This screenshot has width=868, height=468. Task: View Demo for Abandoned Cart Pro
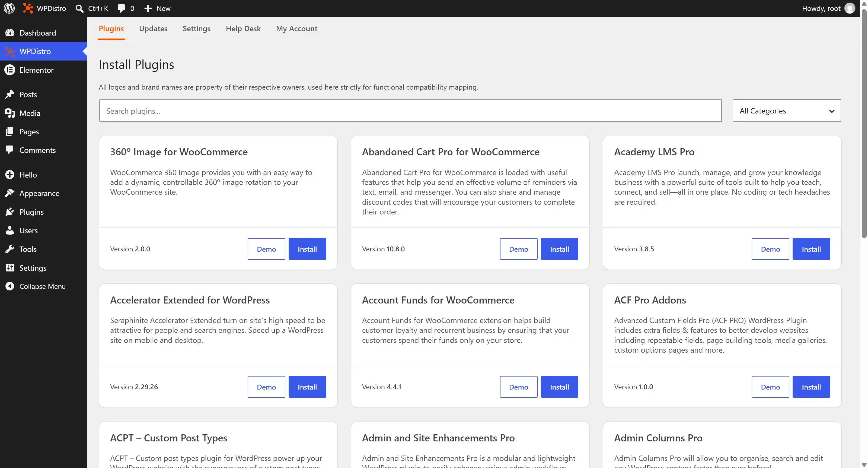tap(519, 249)
